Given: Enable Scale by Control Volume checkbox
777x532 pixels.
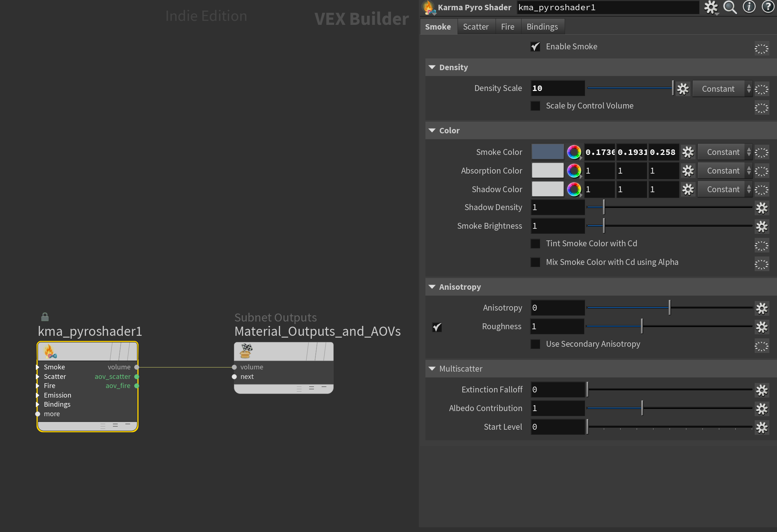Looking at the screenshot, I should pyautogui.click(x=535, y=106).
